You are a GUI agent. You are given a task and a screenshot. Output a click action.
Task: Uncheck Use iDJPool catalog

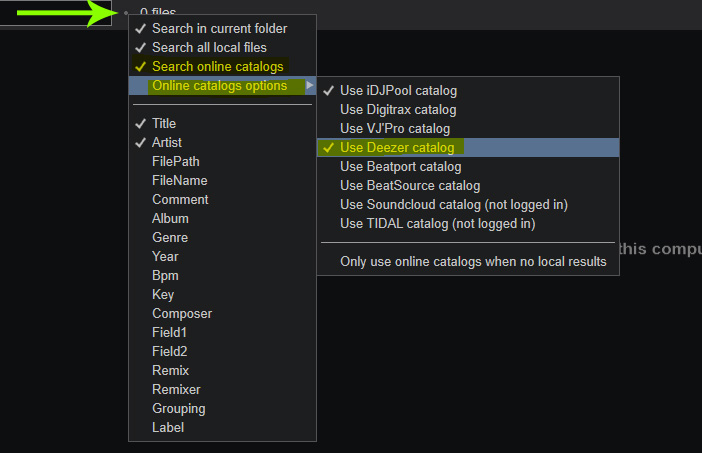click(468, 90)
